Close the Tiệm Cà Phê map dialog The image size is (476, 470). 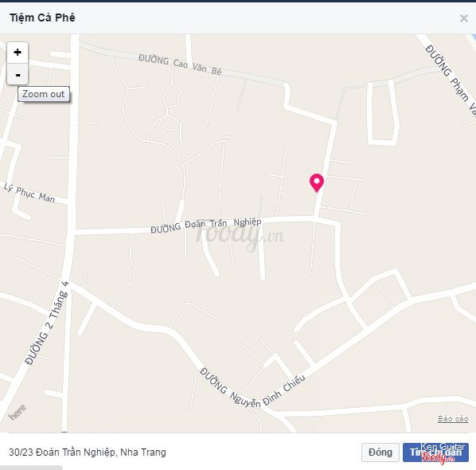(463, 18)
